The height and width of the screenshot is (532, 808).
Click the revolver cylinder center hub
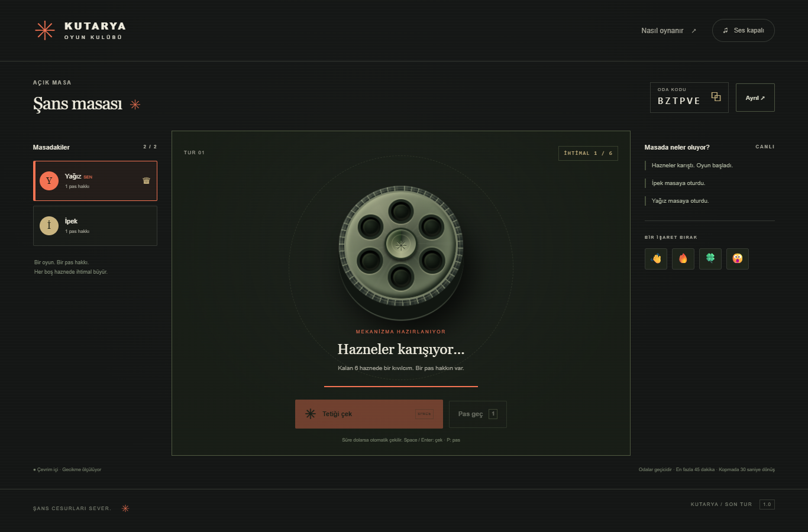click(401, 245)
